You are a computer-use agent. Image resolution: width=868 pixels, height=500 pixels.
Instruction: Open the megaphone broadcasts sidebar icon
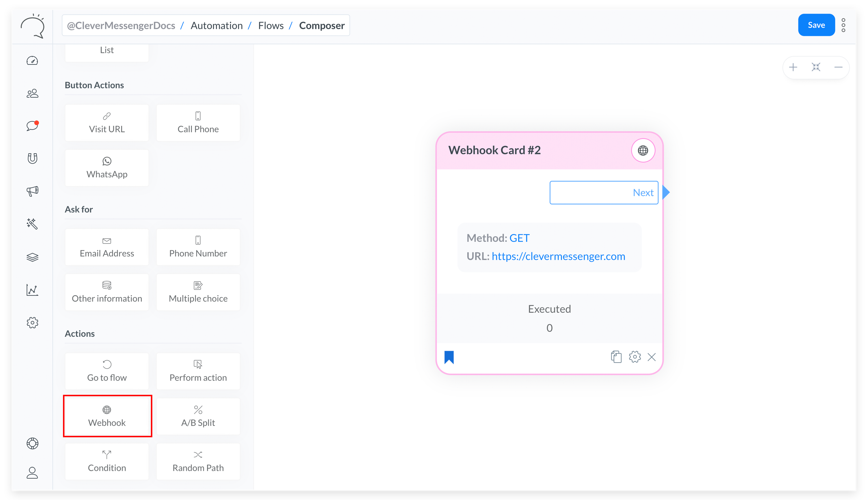(x=32, y=191)
